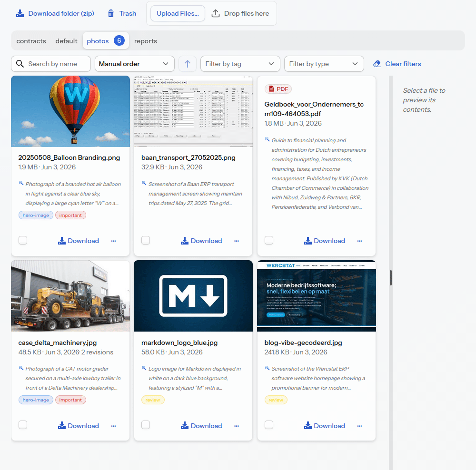Click the Download folder (zip) icon
This screenshot has width=476, height=470.
pyautogui.click(x=20, y=13)
